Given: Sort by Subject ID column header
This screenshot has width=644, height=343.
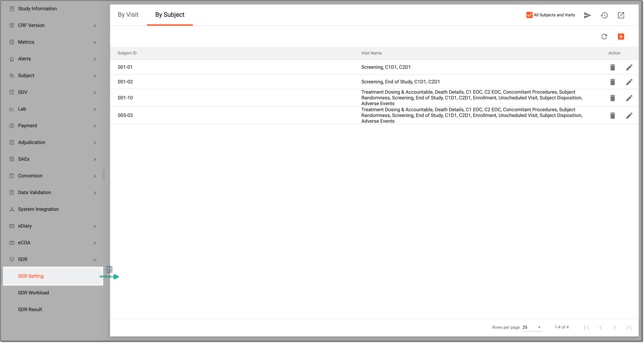Looking at the screenshot, I should 127,53.
